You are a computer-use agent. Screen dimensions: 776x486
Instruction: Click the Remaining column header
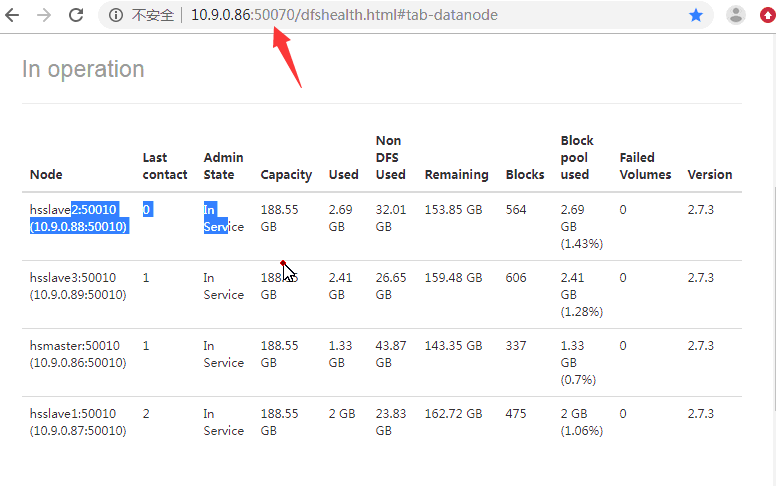point(456,174)
